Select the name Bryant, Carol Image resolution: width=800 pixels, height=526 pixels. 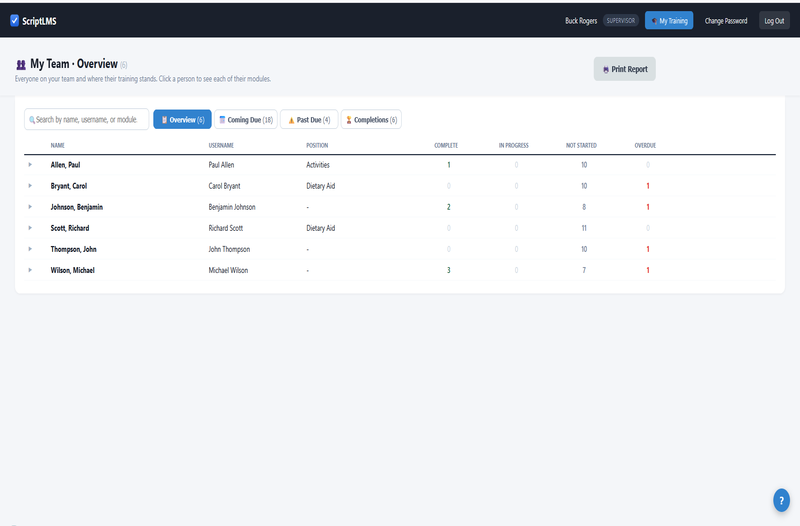point(69,186)
